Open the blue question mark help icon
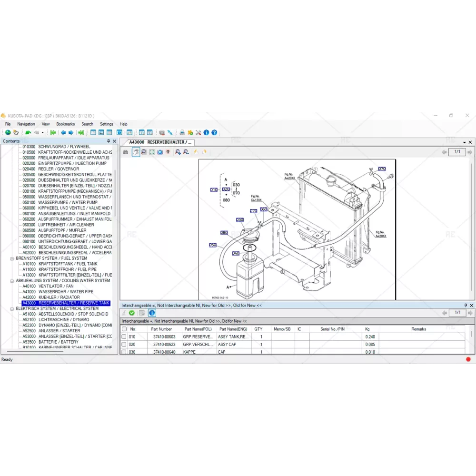 [x=214, y=133]
